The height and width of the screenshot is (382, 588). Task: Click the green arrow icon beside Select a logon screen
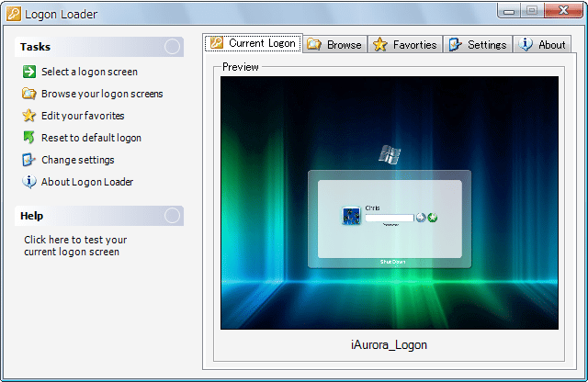pyautogui.click(x=29, y=72)
